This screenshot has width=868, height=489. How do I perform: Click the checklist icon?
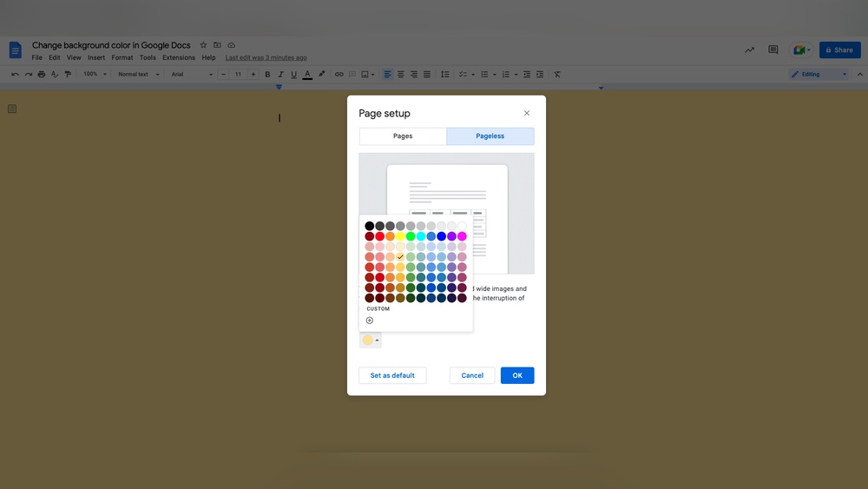[x=463, y=74]
